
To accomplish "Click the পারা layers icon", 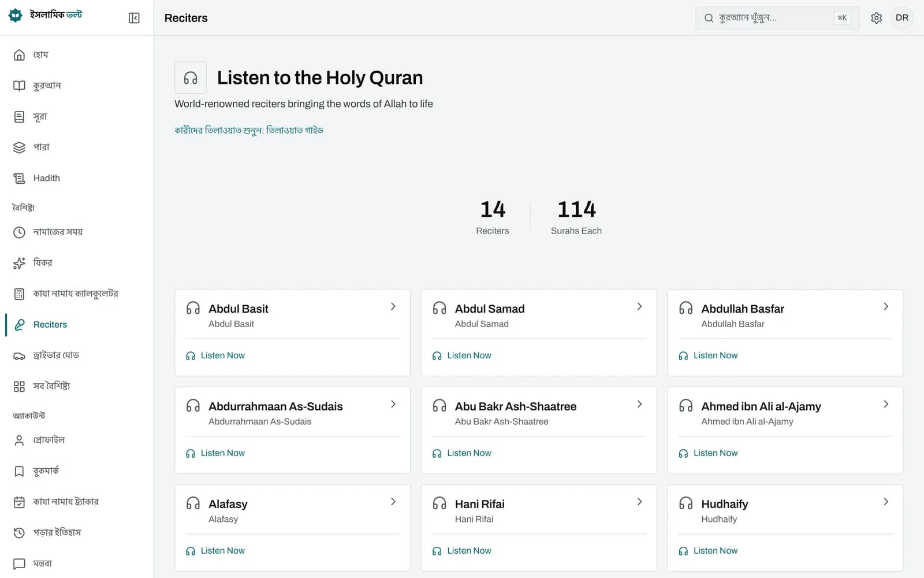I will pos(19,147).
